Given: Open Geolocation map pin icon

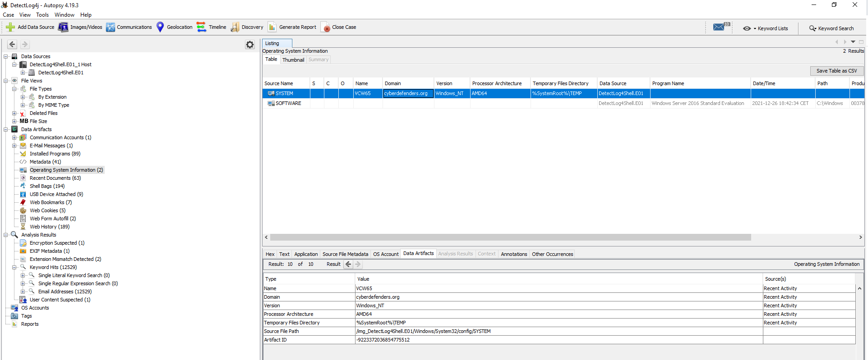Looking at the screenshot, I should point(160,27).
